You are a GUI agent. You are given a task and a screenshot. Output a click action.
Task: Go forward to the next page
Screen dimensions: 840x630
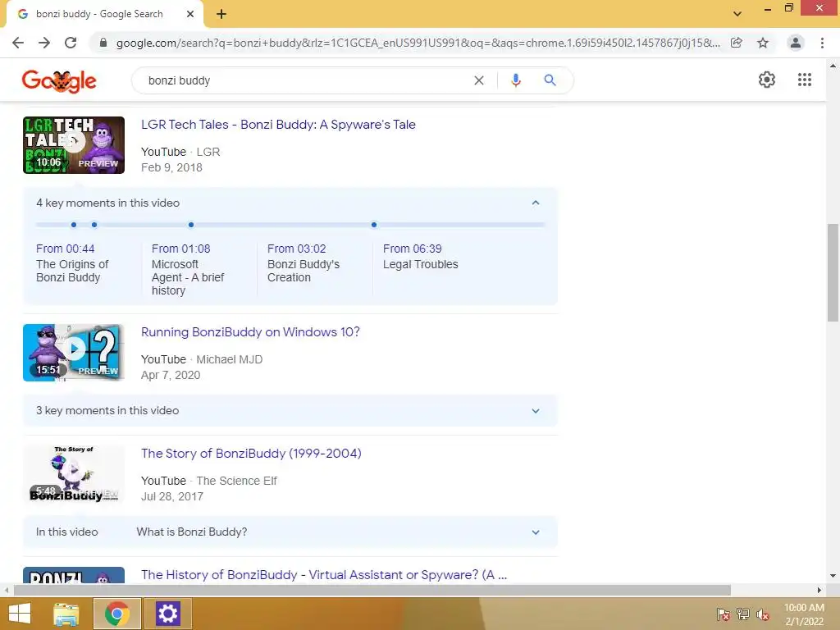tap(44, 43)
